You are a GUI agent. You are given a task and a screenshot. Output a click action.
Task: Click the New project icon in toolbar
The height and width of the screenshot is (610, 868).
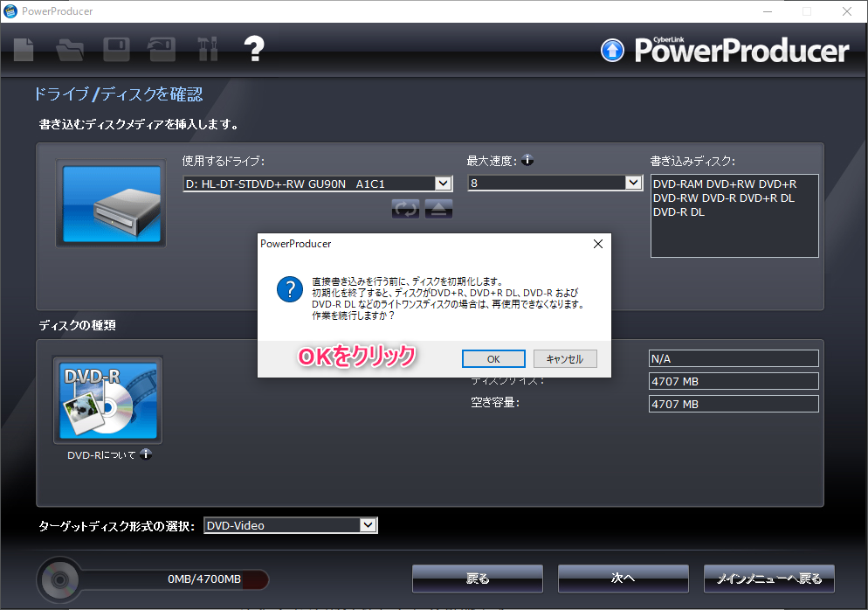(24, 50)
